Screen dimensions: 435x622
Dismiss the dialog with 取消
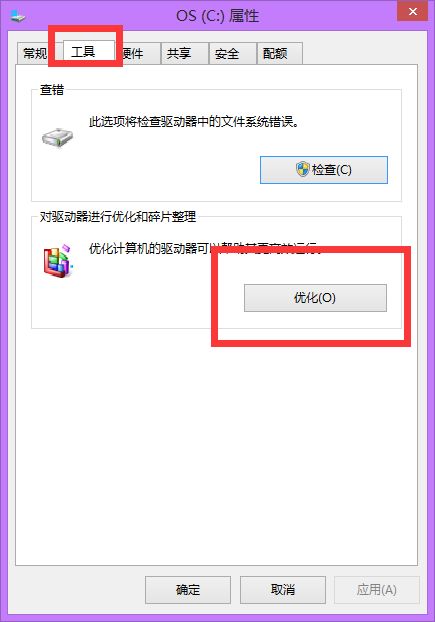(x=283, y=589)
